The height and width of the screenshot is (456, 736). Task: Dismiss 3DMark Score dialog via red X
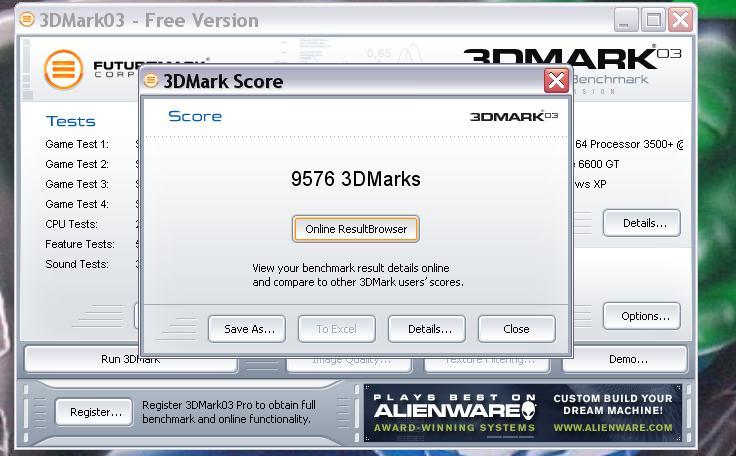click(556, 81)
